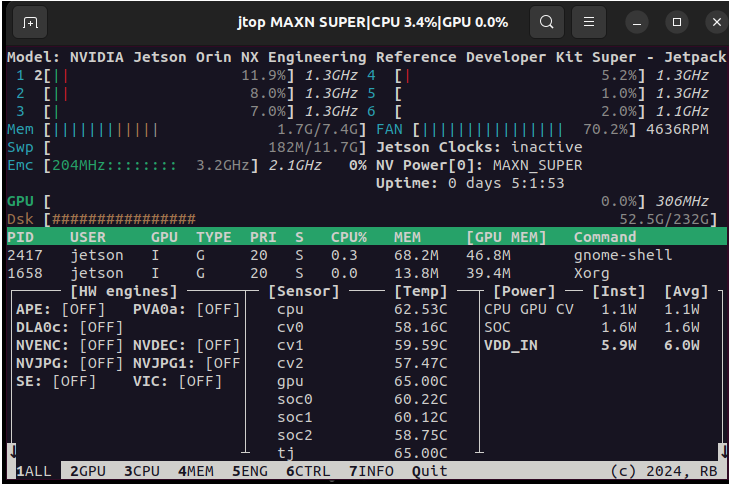This screenshot has width=736, height=491.
Task: Switch to the 3CPU page
Action: tap(142, 470)
